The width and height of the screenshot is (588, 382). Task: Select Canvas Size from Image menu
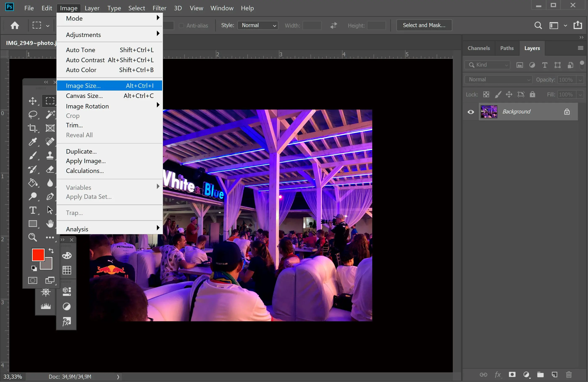[84, 95]
